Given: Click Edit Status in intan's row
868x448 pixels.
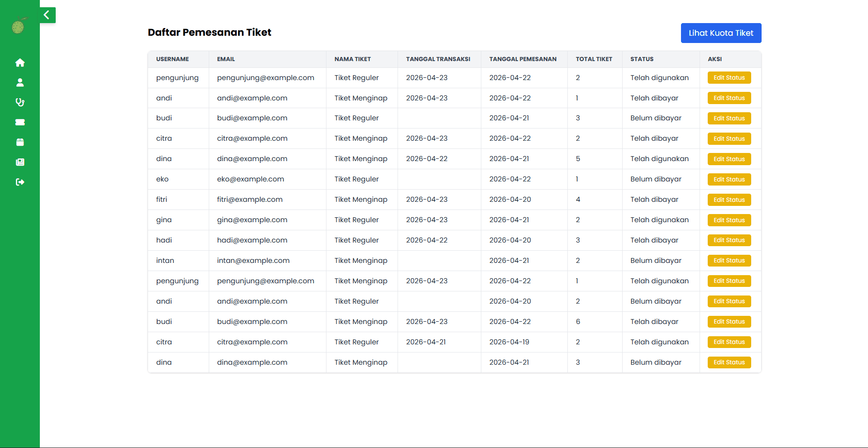Looking at the screenshot, I should [x=729, y=261].
